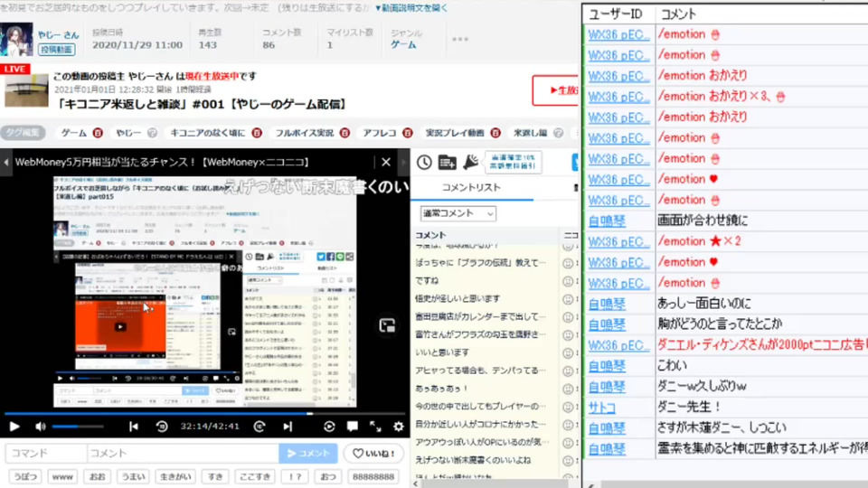Open dictionary icon beside 実況プレイ動画 tag
This screenshot has height=488, width=868.
495,133
